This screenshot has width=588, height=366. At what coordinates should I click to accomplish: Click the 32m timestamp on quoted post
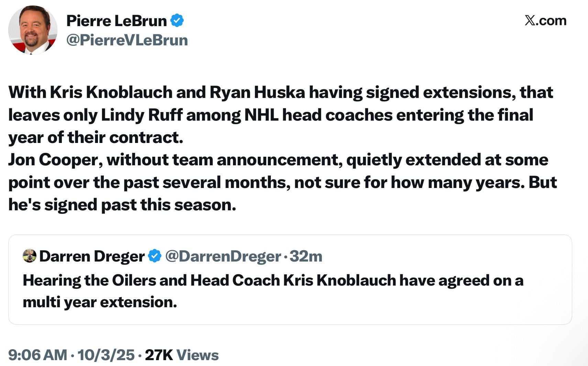[x=306, y=256]
